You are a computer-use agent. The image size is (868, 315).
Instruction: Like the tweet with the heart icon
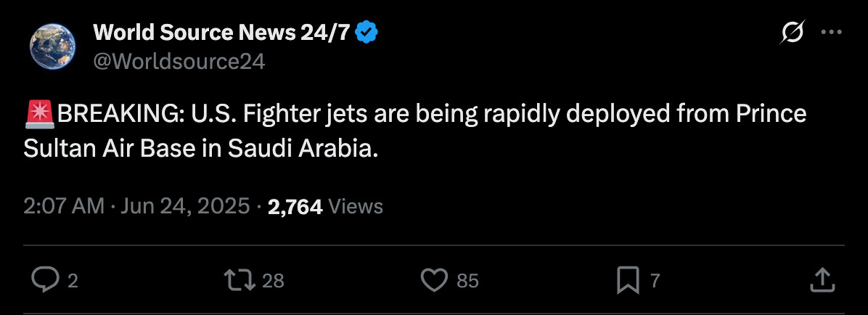pyautogui.click(x=434, y=280)
